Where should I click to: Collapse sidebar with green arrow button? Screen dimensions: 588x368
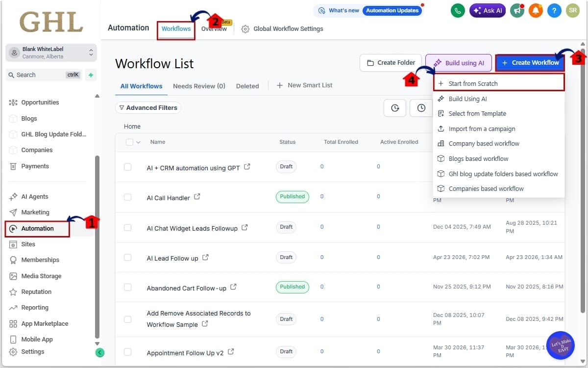point(100,352)
